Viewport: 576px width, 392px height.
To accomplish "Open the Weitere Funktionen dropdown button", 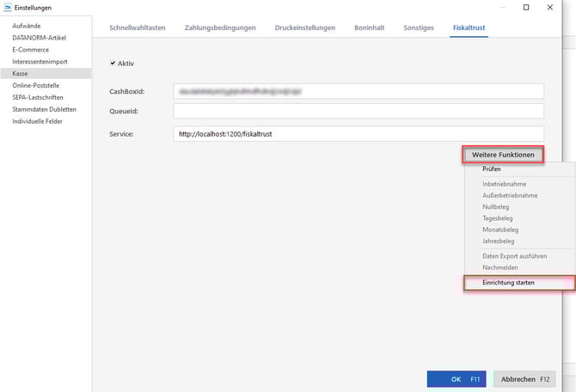I will click(503, 155).
